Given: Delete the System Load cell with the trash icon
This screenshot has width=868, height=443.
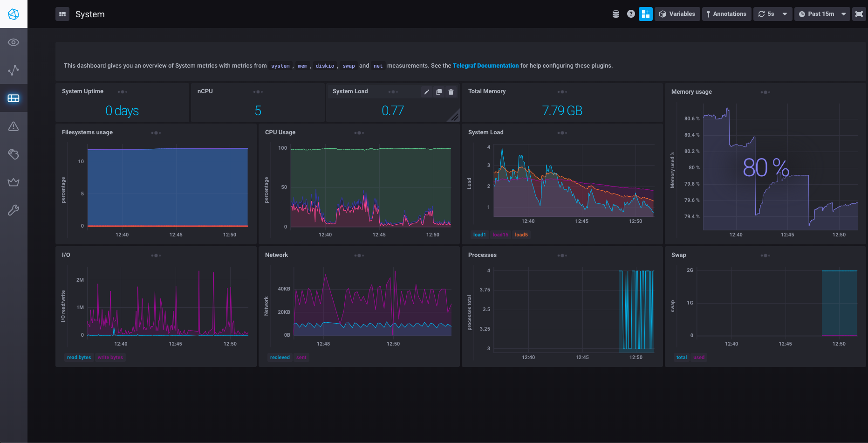Looking at the screenshot, I should coord(451,92).
